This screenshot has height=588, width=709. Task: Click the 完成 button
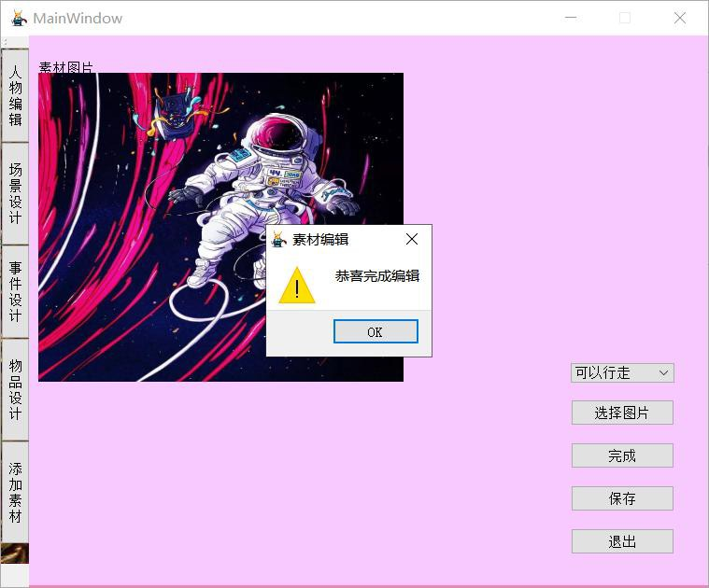[622, 455]
